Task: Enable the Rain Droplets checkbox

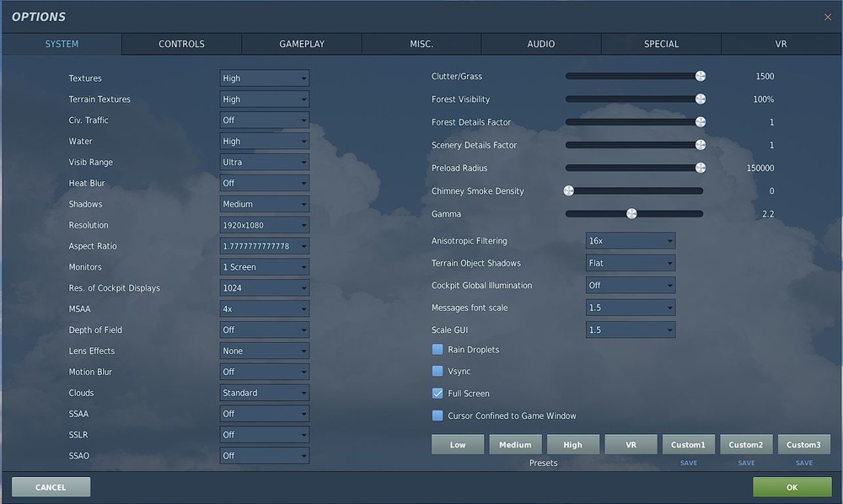Action: pos(438,349)
